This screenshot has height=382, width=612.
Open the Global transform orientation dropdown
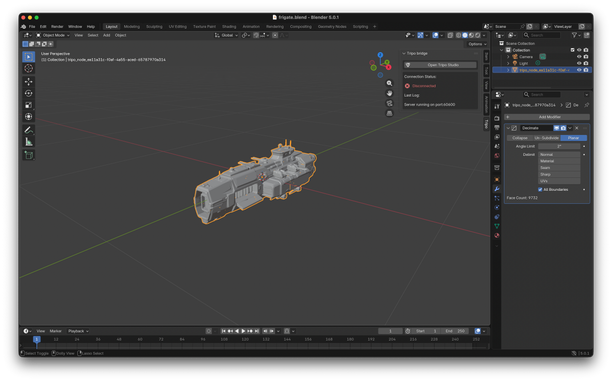pyautogui.click(x=226, y=35)
